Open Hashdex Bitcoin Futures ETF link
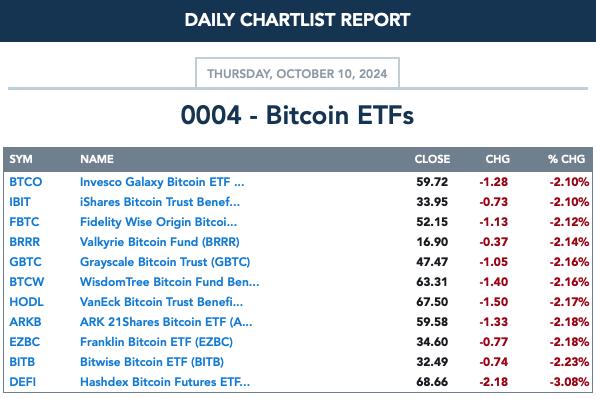The image size is (596, 399). pos(165,382)
